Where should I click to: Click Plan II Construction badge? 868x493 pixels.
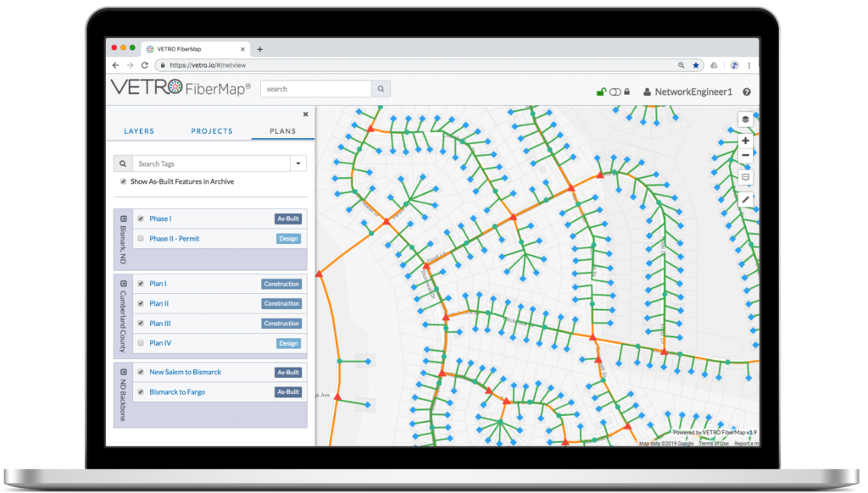[x=281, y=304]
